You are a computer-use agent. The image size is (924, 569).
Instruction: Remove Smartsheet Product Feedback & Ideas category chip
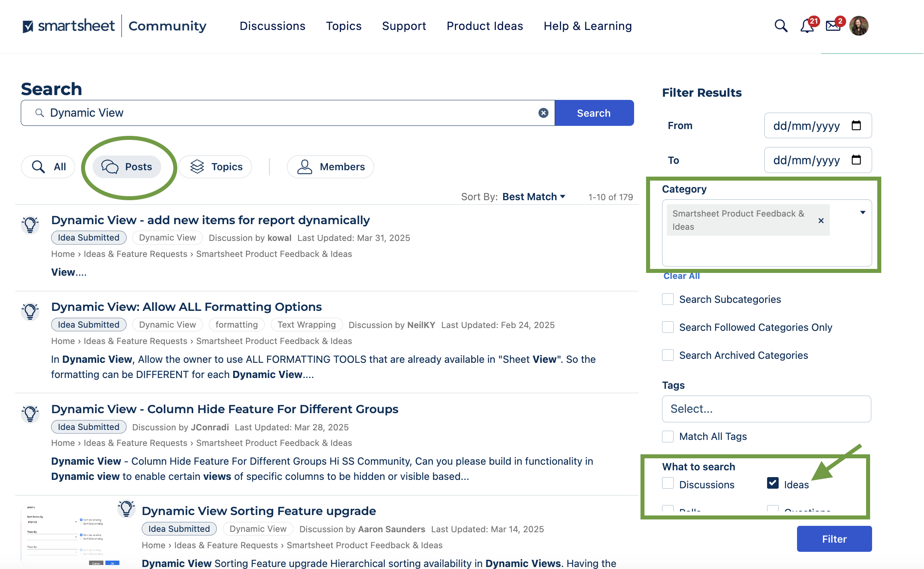(x=821, y=221)
